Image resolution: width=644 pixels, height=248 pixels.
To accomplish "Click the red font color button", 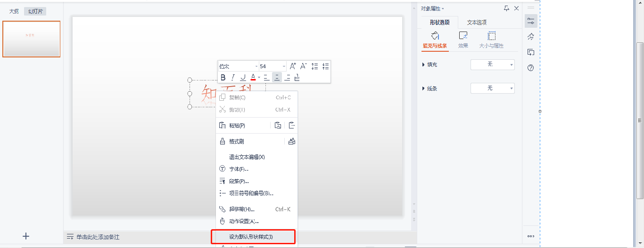I will [x=253, y=78].
